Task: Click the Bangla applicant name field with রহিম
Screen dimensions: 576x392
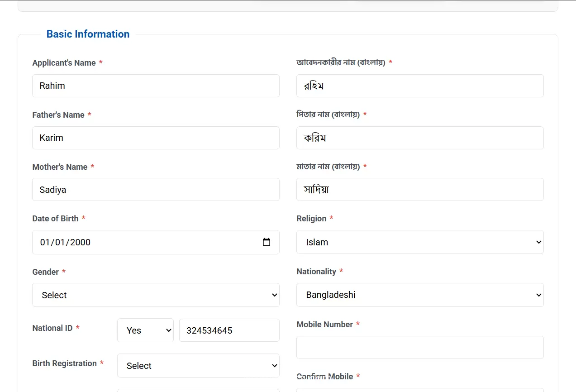Action: pyautogui.click(x=420, y=86)
